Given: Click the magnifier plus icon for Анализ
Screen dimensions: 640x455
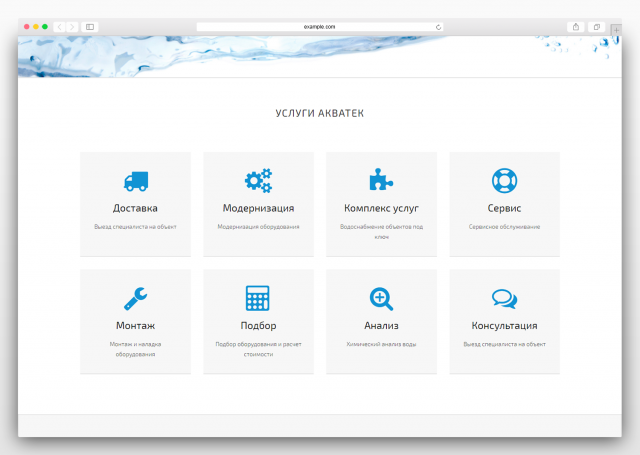Looking at the screenshot, I should tap(381, 299).
